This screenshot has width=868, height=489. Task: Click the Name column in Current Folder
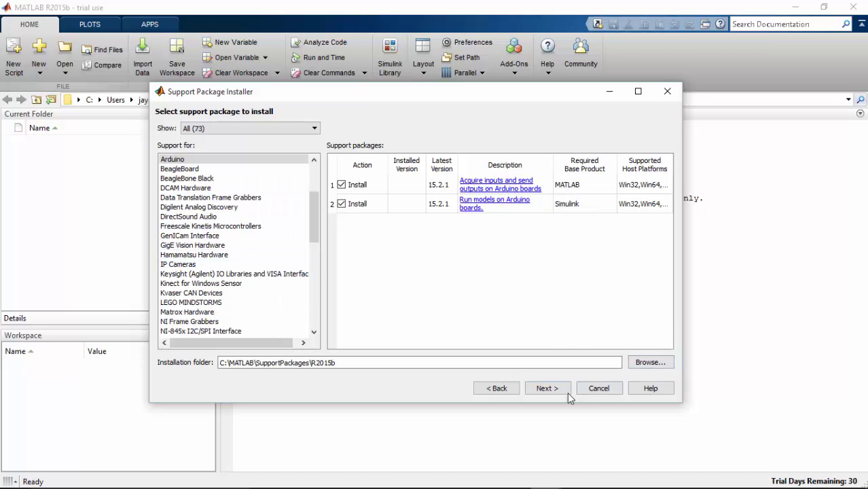click(x=39, y=128)
